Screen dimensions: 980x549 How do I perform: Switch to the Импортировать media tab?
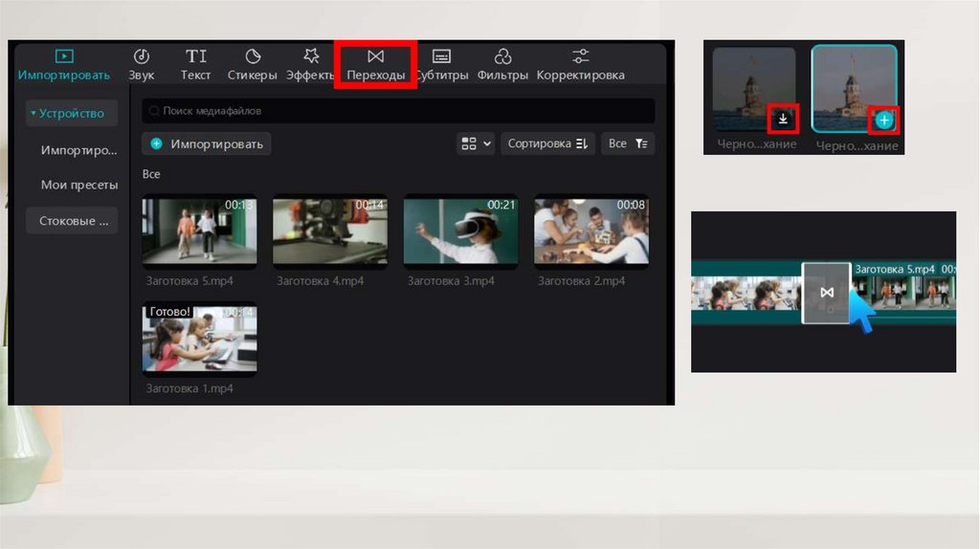64,64
